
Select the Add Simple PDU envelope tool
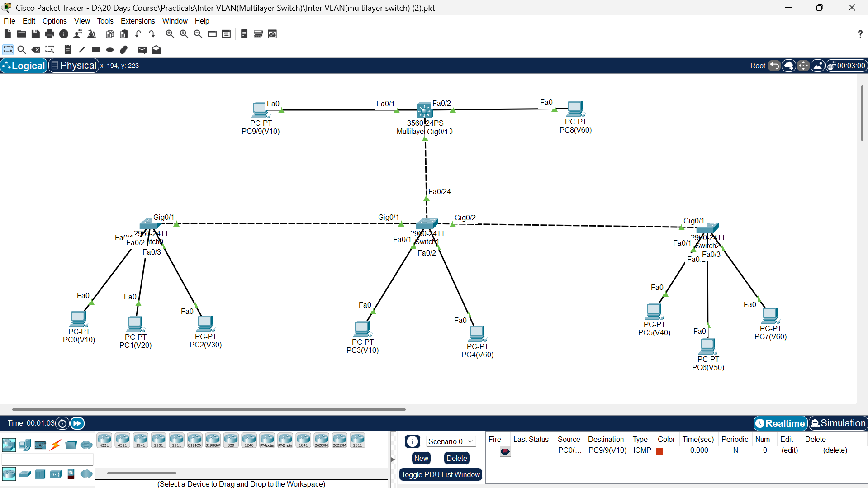[x=142, y=50]
